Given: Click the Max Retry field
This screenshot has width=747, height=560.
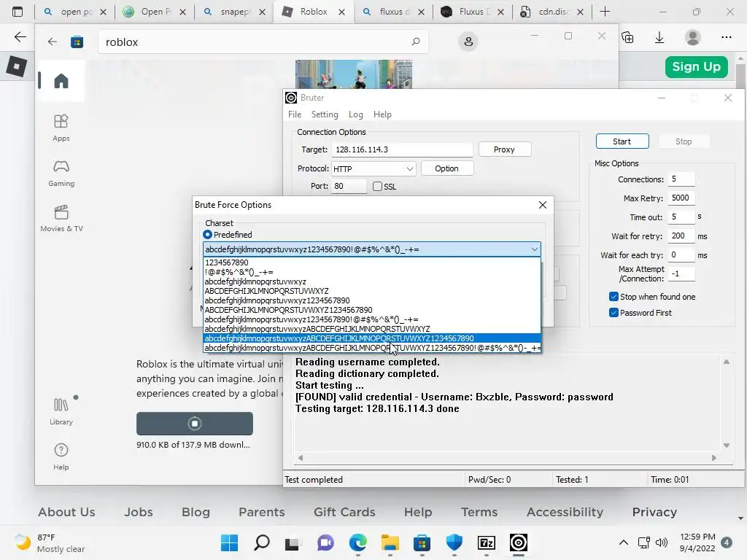Looking at the screenshot, I should pyautogui.click(x=681, y=198).
